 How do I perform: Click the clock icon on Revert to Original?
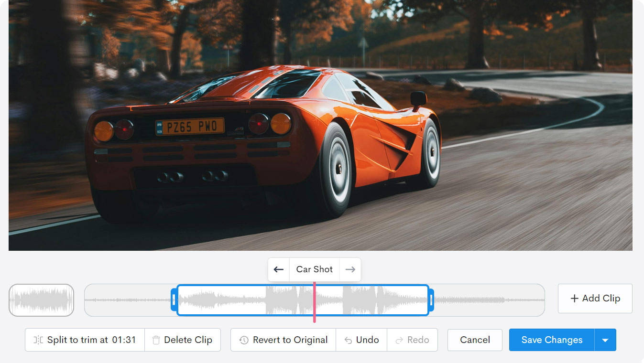[244, 340]
